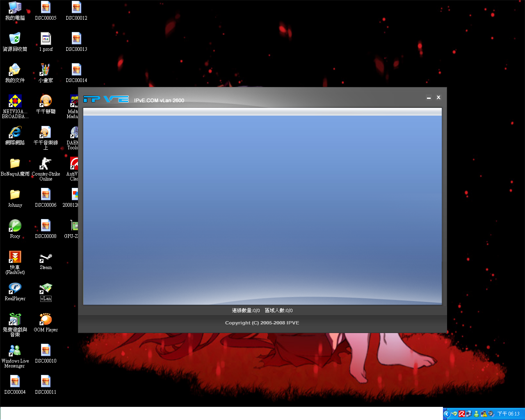Select the DSC00010 image file
The width and height of the screenshot is (525, 420).
46,354
